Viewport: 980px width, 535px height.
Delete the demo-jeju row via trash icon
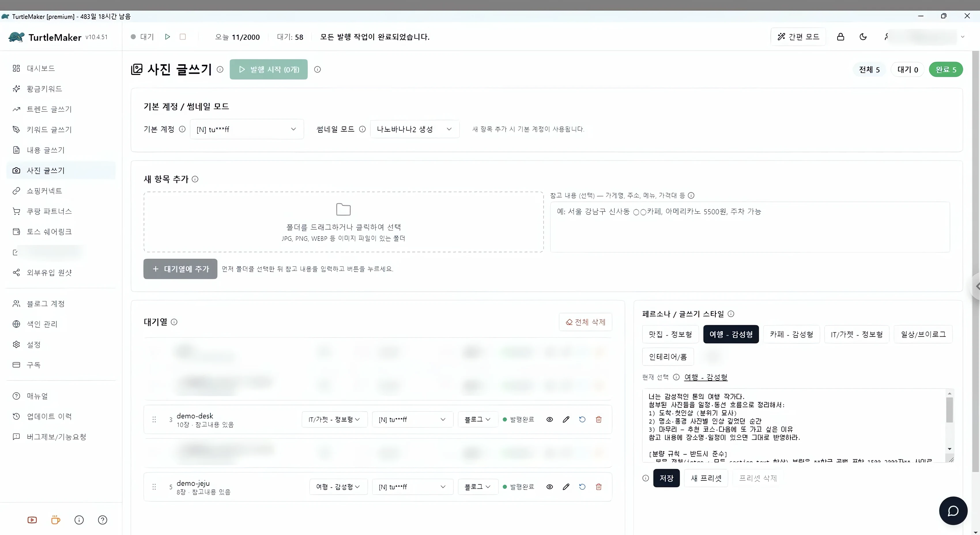(599, 487)
